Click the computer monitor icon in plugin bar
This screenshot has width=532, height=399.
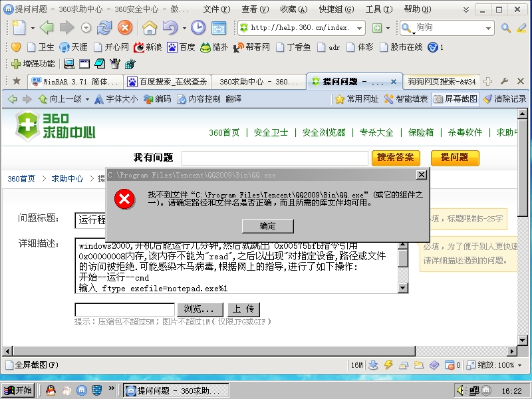[69, 63]
